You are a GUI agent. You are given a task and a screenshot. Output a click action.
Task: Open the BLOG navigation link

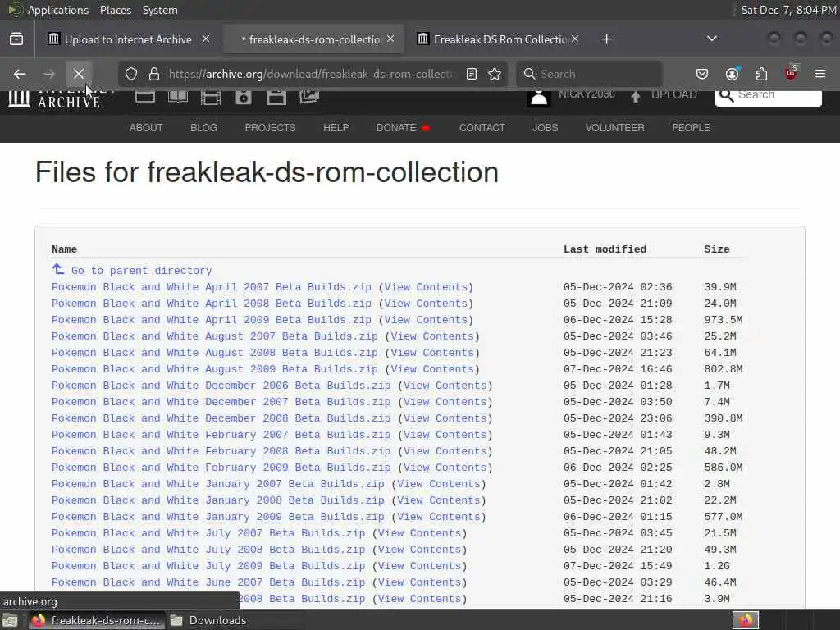(x=203, y=127)
